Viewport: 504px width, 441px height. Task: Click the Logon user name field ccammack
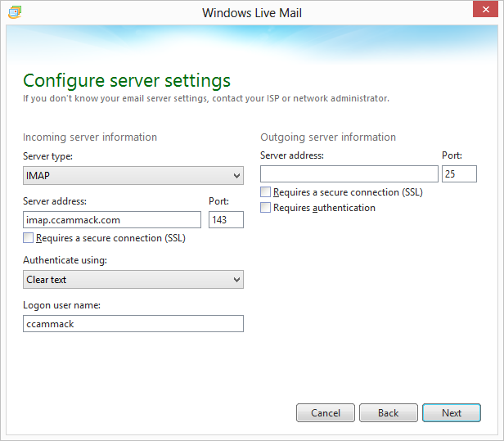(x=133, y=324)
